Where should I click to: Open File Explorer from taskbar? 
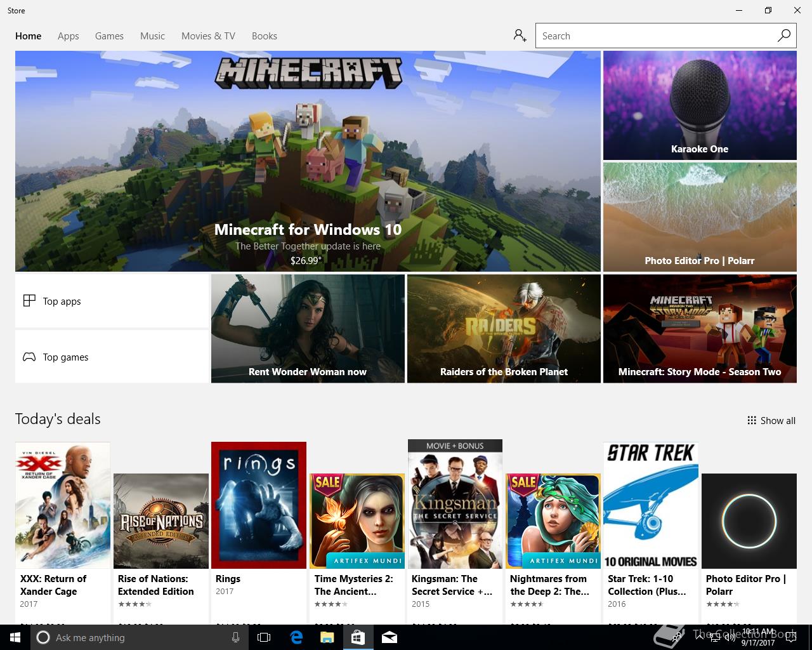point(327,637)
